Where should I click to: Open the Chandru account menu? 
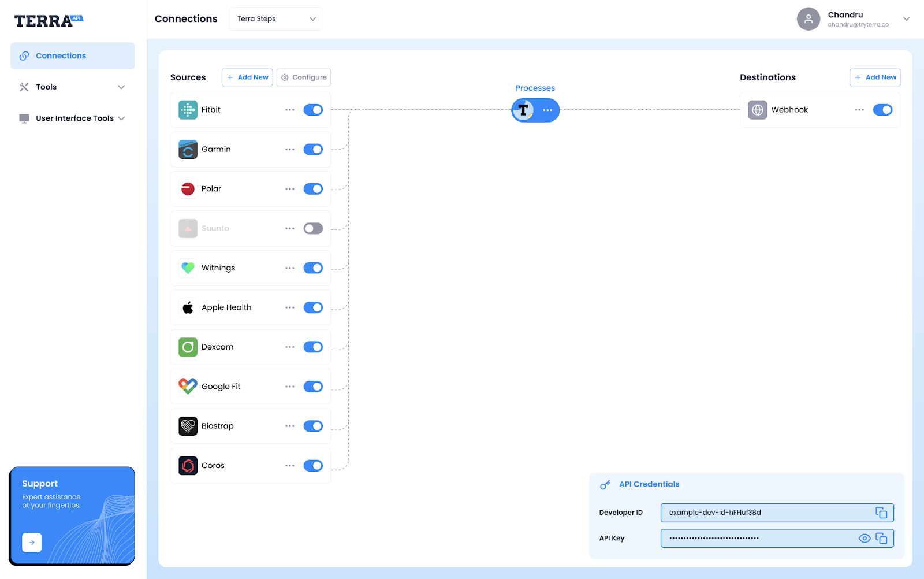[855, 19]
